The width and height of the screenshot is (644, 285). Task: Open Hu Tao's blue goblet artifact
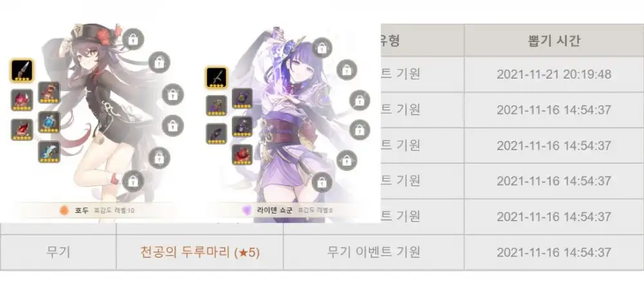tap(50, 122)
